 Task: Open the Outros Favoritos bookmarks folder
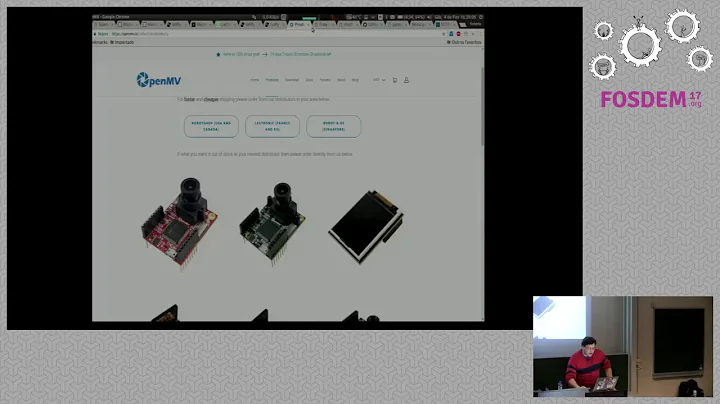point(464,42)
